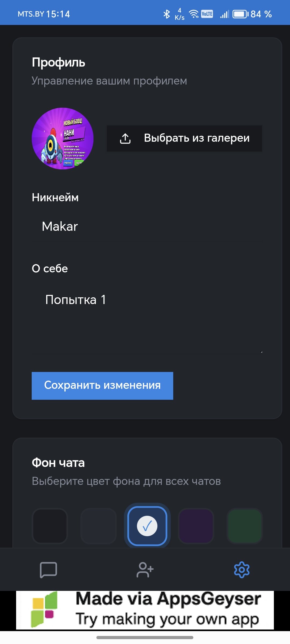Tap the VoLTE status indicator
290x644 pixels.
(x=207, y=14)
